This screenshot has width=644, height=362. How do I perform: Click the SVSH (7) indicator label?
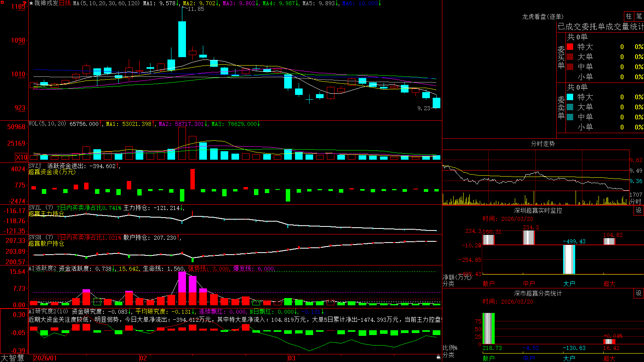click(41, 237)
